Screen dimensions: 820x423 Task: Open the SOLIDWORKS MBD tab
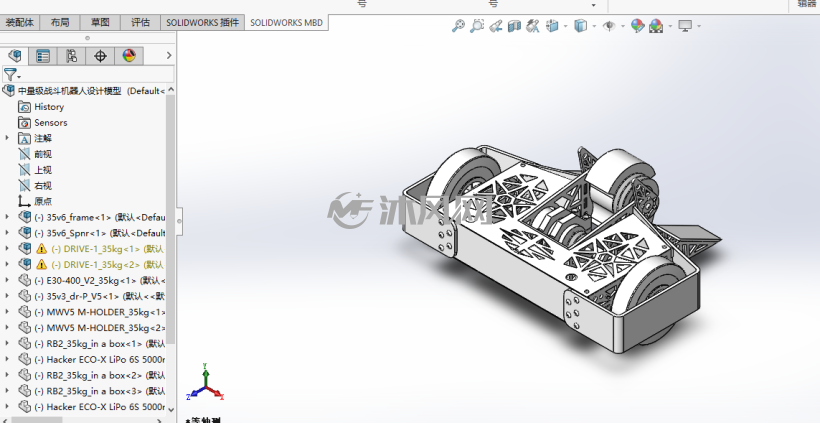click(287, 22)
